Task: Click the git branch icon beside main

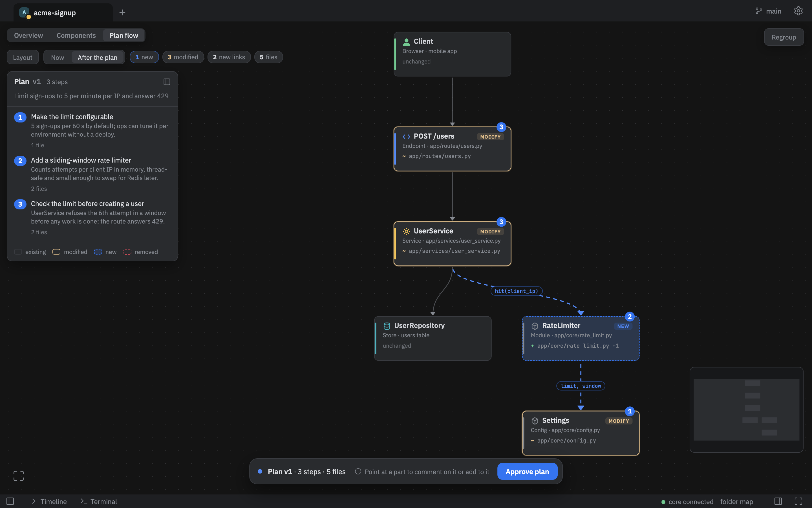Action: coord(759,11)
